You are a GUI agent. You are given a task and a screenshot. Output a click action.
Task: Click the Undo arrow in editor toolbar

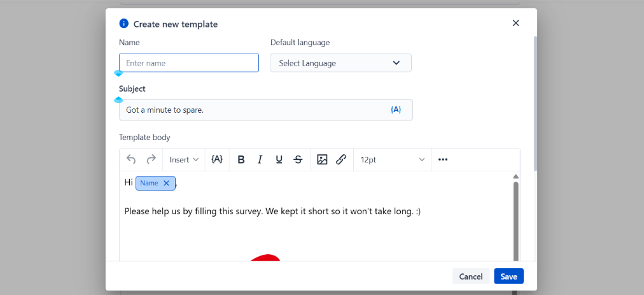click(x=131, y=160)
